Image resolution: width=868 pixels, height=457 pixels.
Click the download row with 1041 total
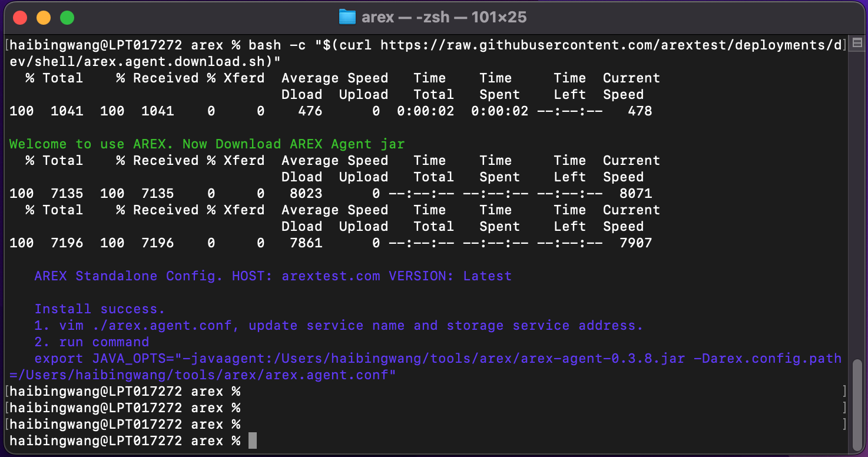click(331, 111)
